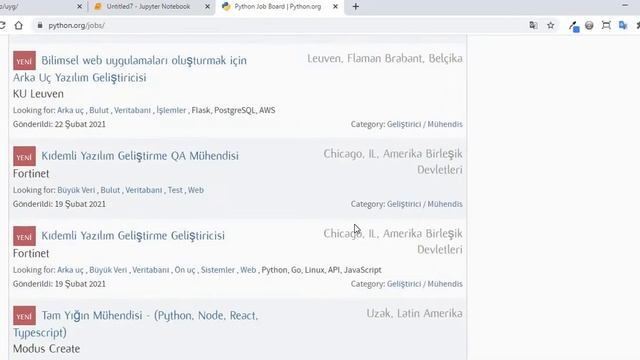
Task: Click Fortinet under the Geliştirme Geliştiricisi job
Action: 31,253
